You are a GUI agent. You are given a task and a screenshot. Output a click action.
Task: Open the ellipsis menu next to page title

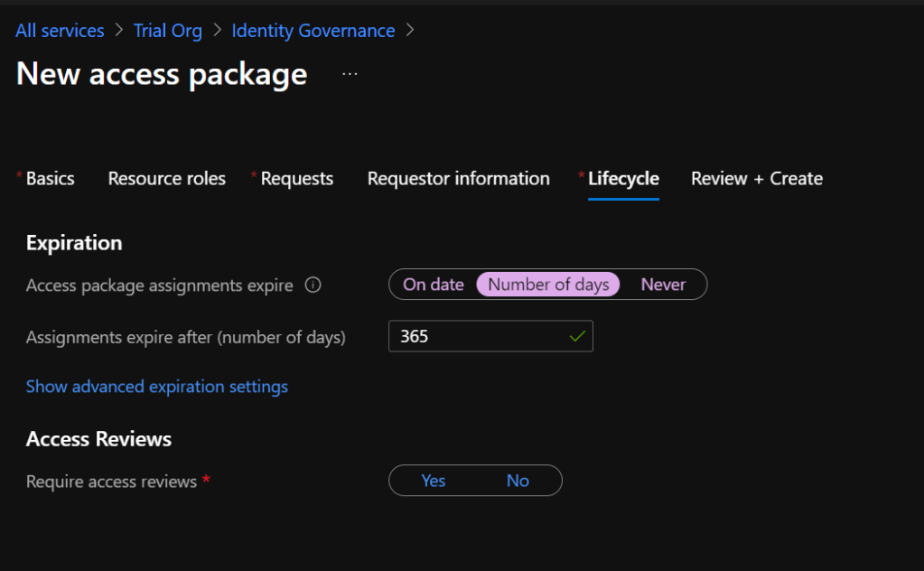350,74
